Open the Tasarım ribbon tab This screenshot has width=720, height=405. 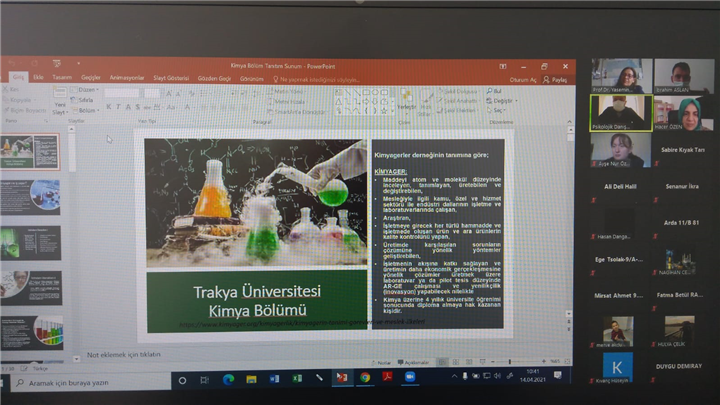point(62,77)
